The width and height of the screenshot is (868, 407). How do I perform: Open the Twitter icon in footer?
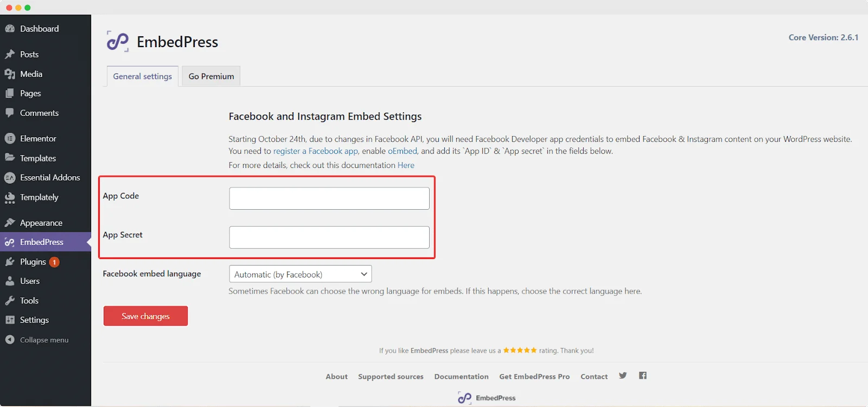pyautogui.click(x=623, y=376)
